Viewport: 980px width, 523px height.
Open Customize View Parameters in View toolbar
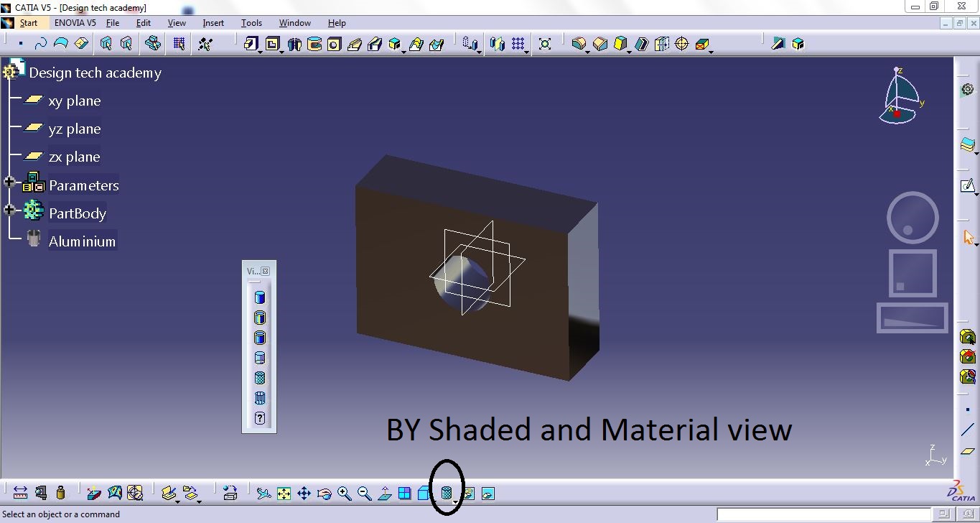point(259,417)
